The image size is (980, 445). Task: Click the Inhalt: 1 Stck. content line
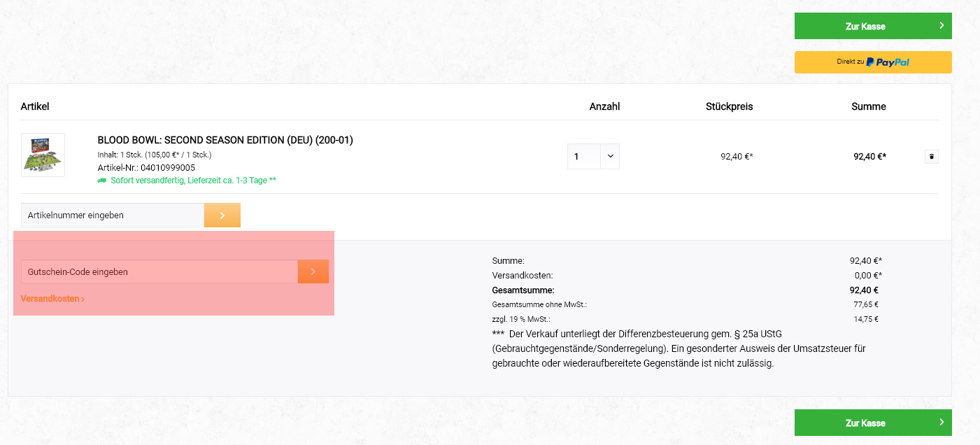coord(155,155)
